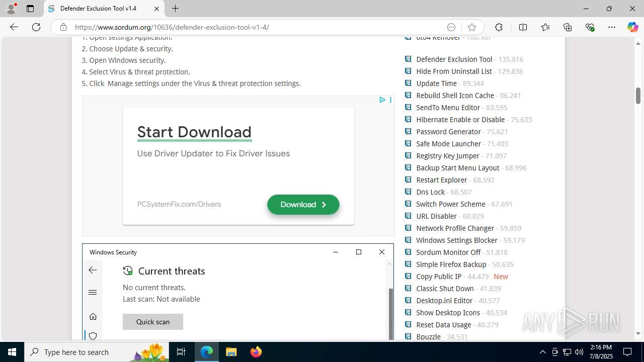Image resolution: width=644 pixels, height=362 pixels.
Task: Open Windows Start menu
Action: coord(12,352)
